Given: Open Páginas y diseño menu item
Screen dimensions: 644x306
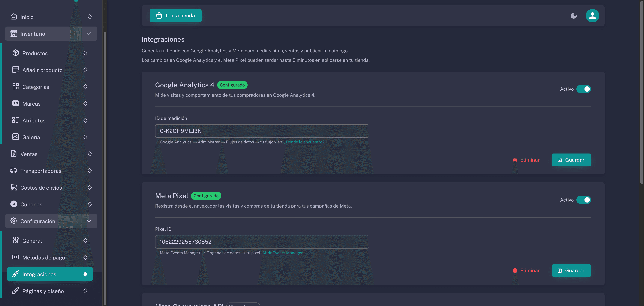Looking at the screenshot, I should tap(50, 291).
